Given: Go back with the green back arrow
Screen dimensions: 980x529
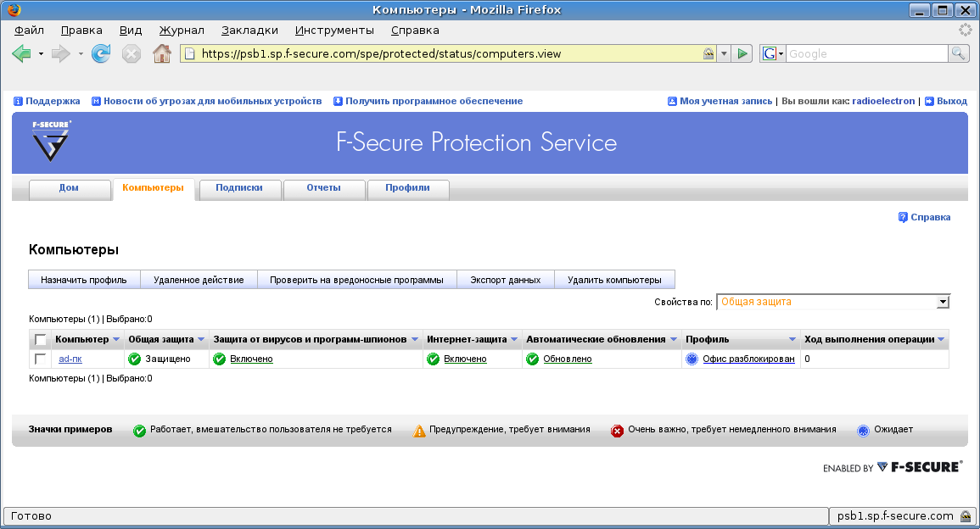Looking at the screenshot, I should tap(21, 53).
